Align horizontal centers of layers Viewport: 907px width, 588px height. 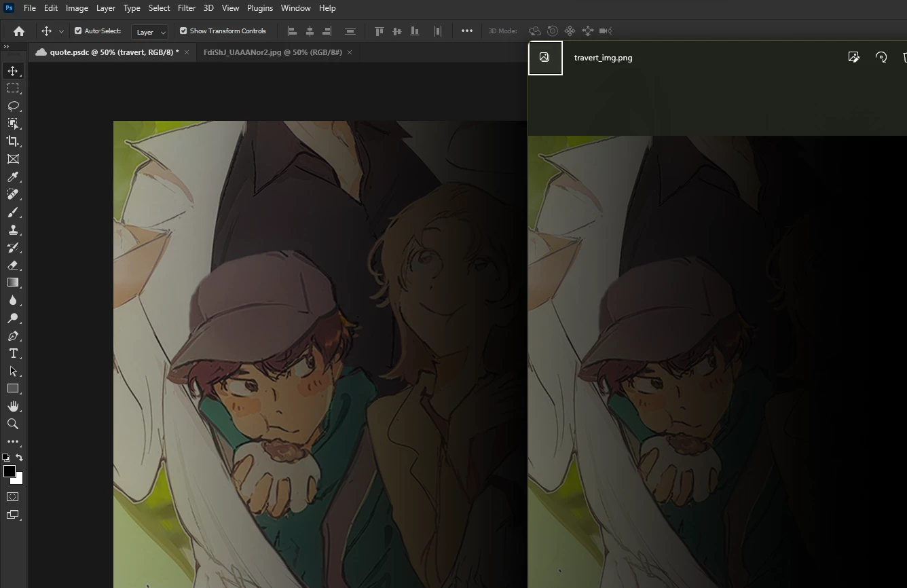point(310,31)
